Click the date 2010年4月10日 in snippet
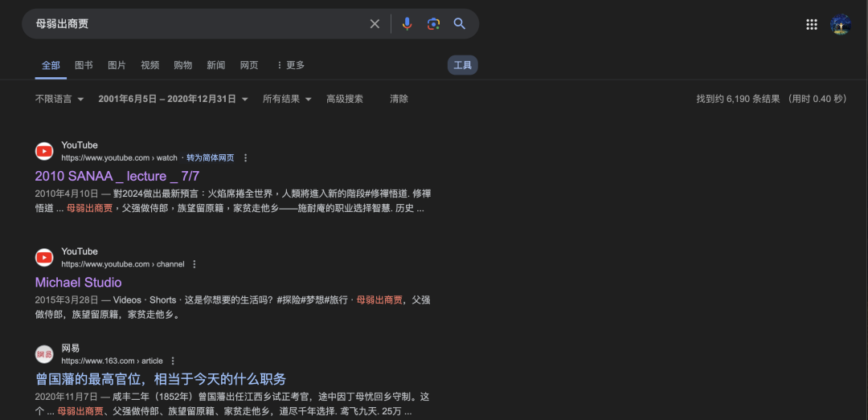The image size is (868, 420). click(x=67, y=194)
